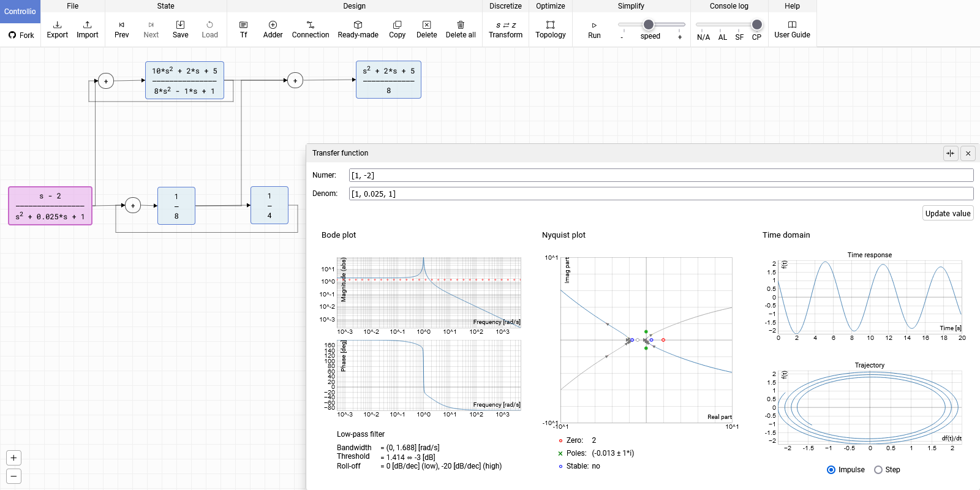This screenshot has height=490, width=980.
Task: Click the top-middle adder node
Action: tap(295, 80)
